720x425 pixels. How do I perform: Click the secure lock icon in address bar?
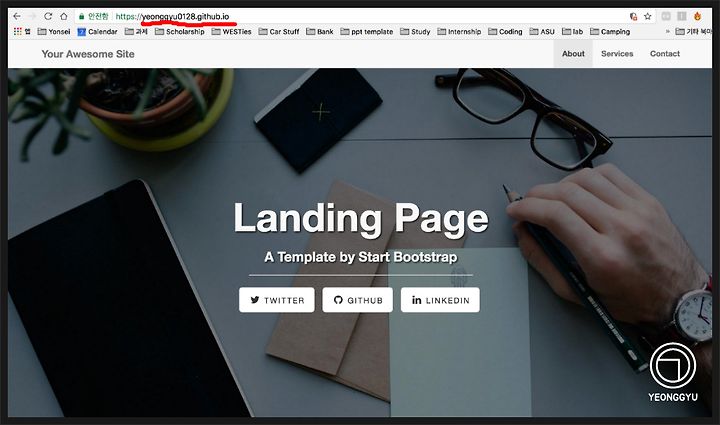(x=81, y=17)
